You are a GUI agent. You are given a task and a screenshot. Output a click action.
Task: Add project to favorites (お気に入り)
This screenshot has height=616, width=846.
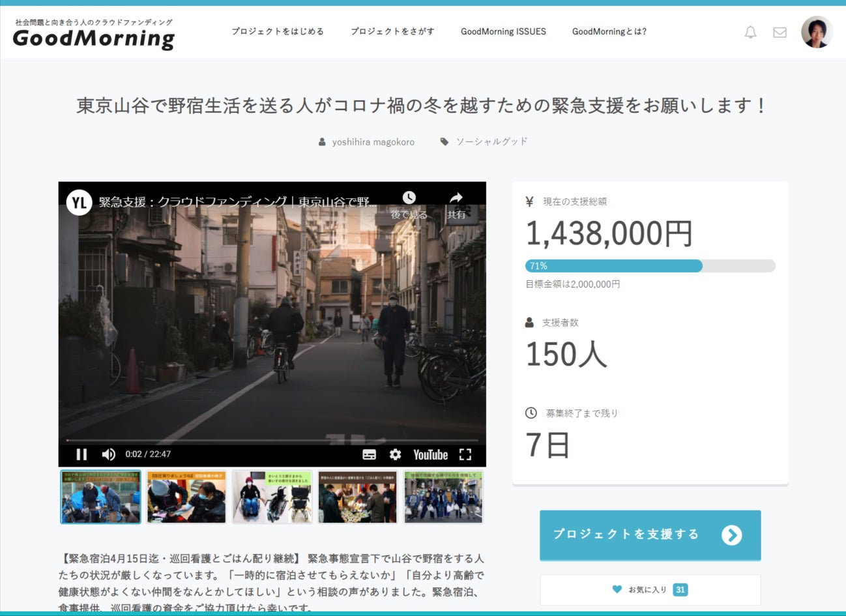[x=650, y=590]
